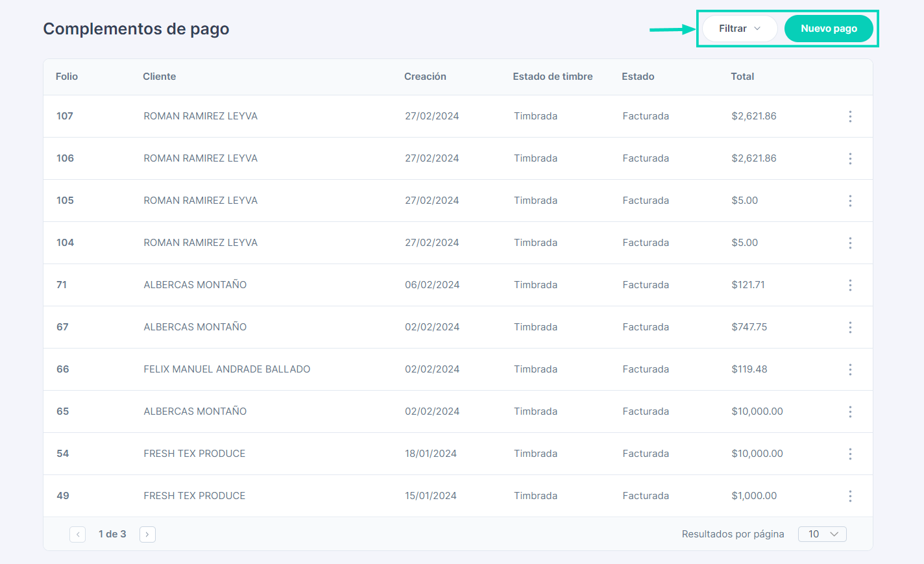Open three-dot menu for folio 54
The width and height of the screenshot is (924, 564).
[849, 454]
